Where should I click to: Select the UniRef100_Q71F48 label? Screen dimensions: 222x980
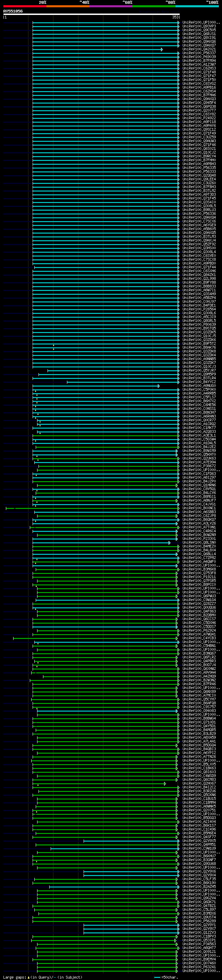pyautogui.click(x=199, y=72)
